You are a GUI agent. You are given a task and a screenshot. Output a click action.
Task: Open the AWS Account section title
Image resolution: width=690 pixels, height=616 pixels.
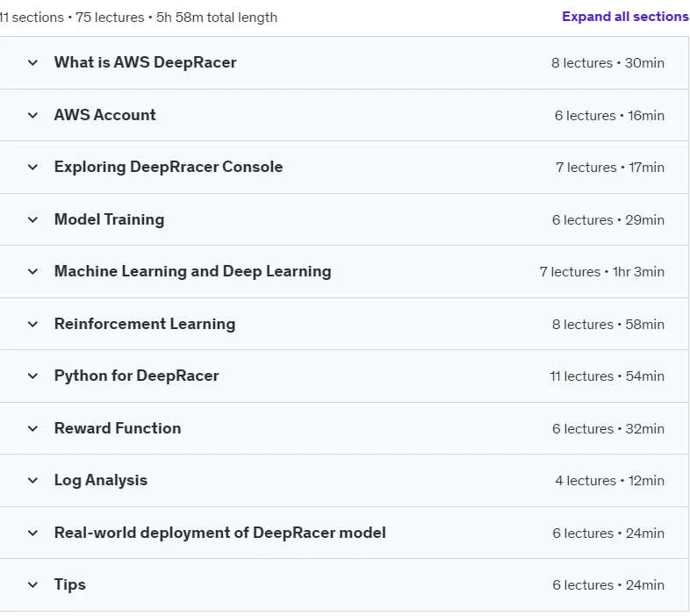coord(104,115)
